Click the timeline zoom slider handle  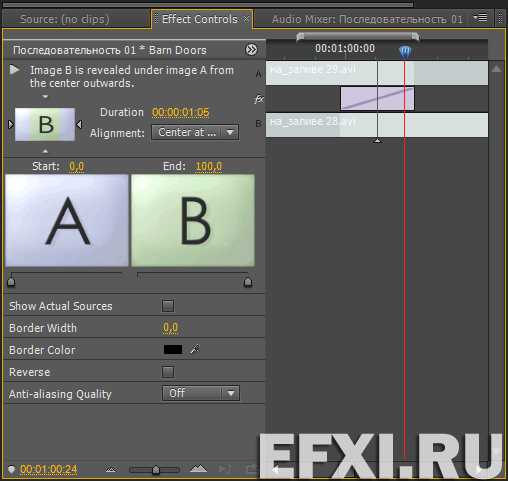pyautogui.click(x=156, y=470)
